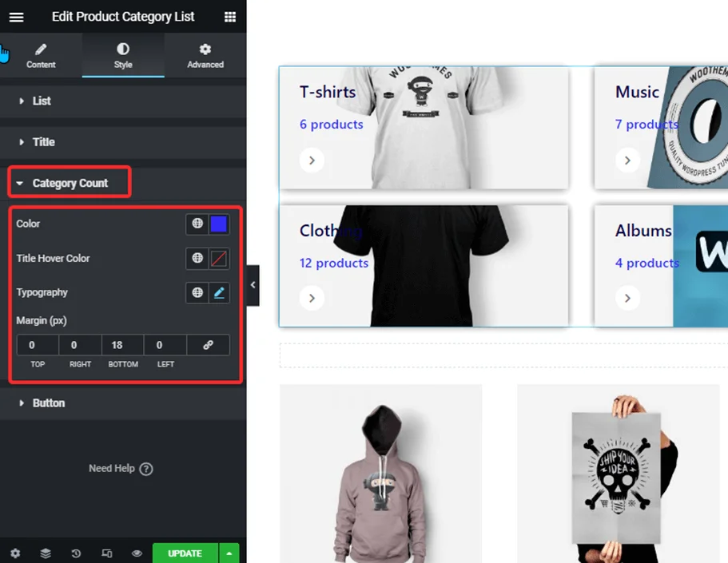The image size is (728, 563).
Task: Toggle linked margin values with the chain icon
Action: 208,345
